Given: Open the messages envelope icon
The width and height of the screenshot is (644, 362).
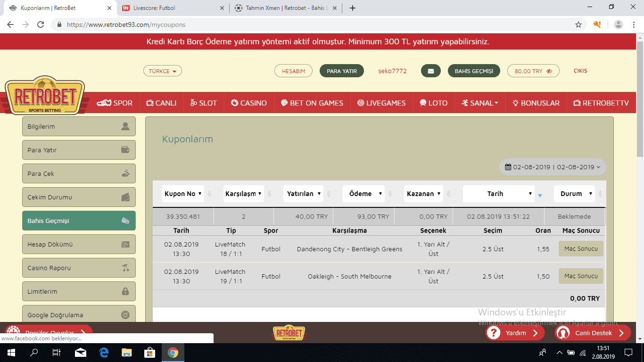Looking at the screenshot, I should click(430, 71).
